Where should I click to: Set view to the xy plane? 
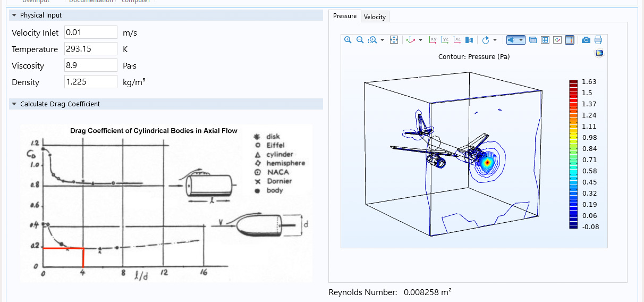pos(433,40)
